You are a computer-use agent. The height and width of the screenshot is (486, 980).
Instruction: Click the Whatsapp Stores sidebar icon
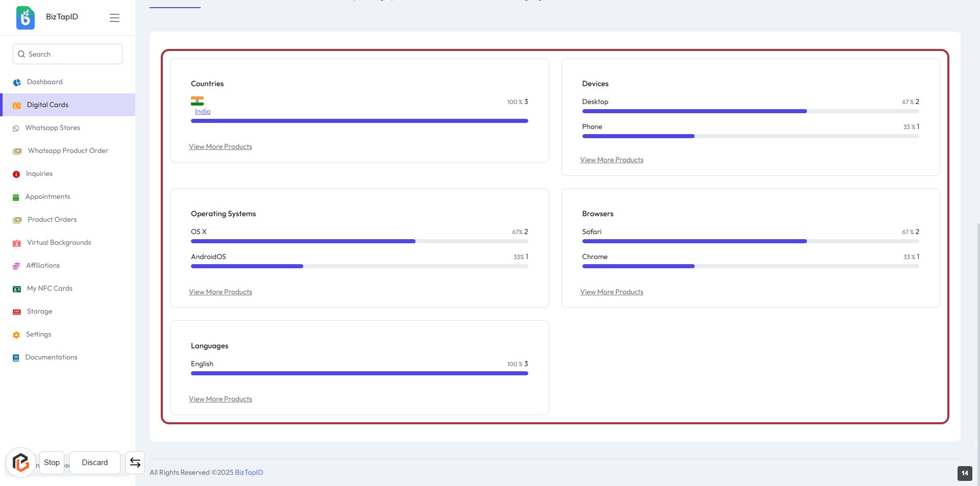(x=16, y=129)
